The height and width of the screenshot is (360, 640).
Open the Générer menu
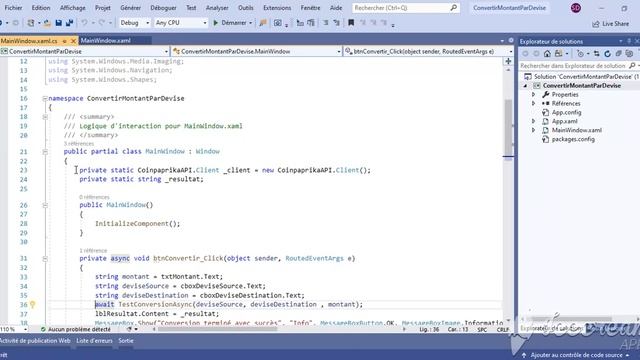tap(130, 8)
